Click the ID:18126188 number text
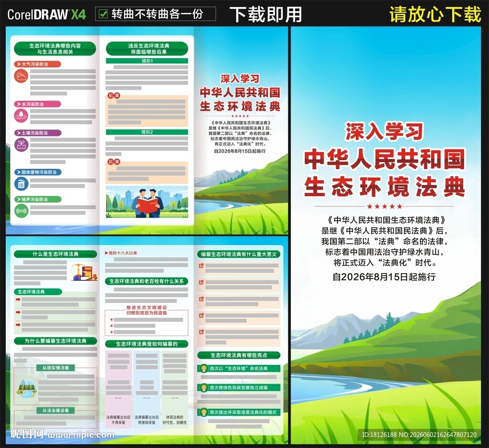 379,435
